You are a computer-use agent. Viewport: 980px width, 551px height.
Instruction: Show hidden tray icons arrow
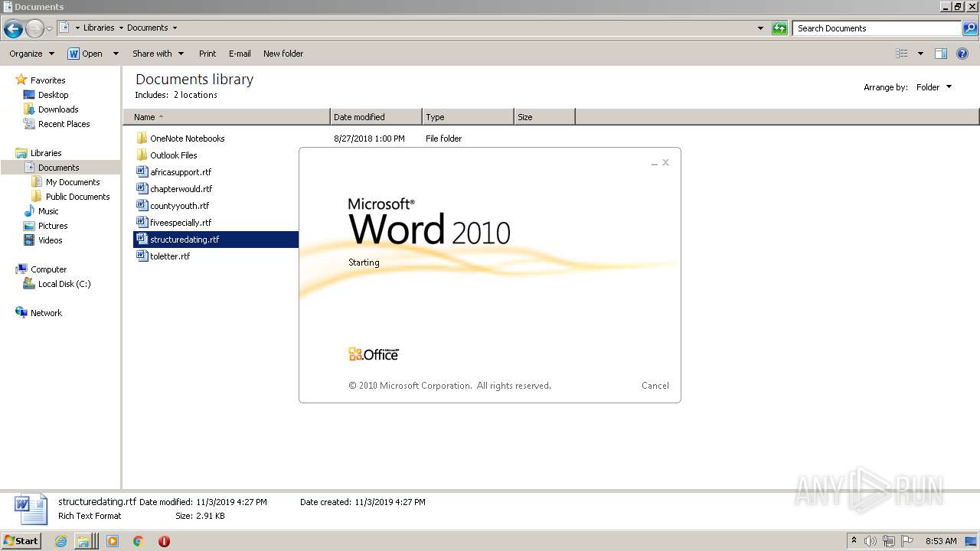coord(854,540)
